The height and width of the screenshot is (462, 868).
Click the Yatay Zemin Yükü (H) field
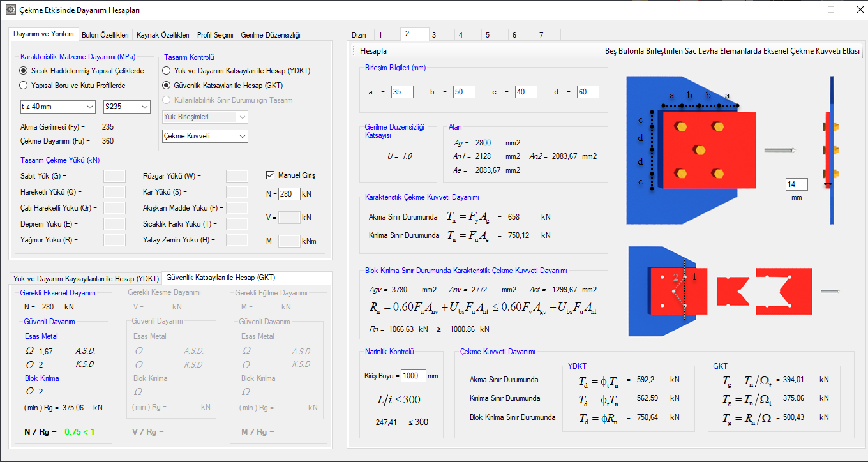click(237, 240)
